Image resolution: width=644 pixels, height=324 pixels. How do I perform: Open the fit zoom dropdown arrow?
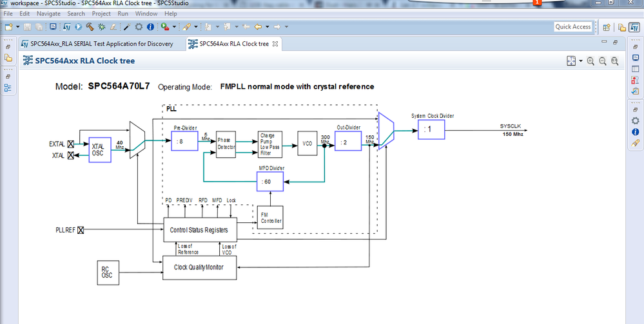click(x=581, y=61)
